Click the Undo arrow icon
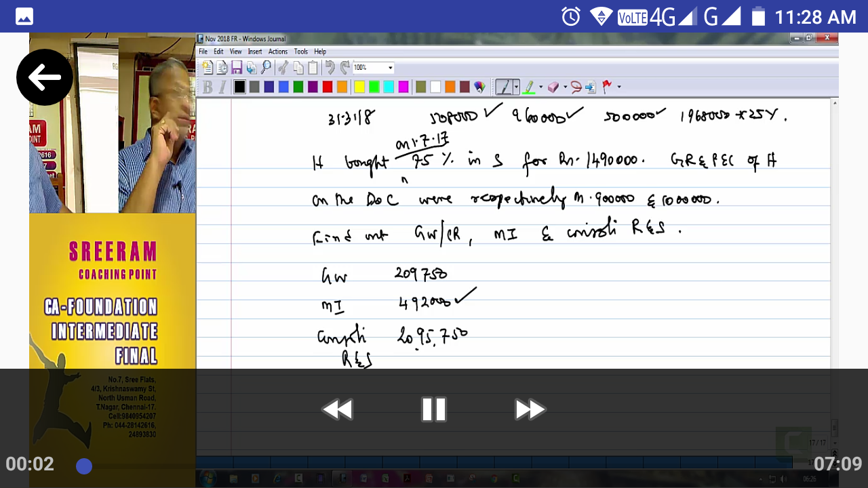This screenshot has height=488, width=868. [330, 67]
